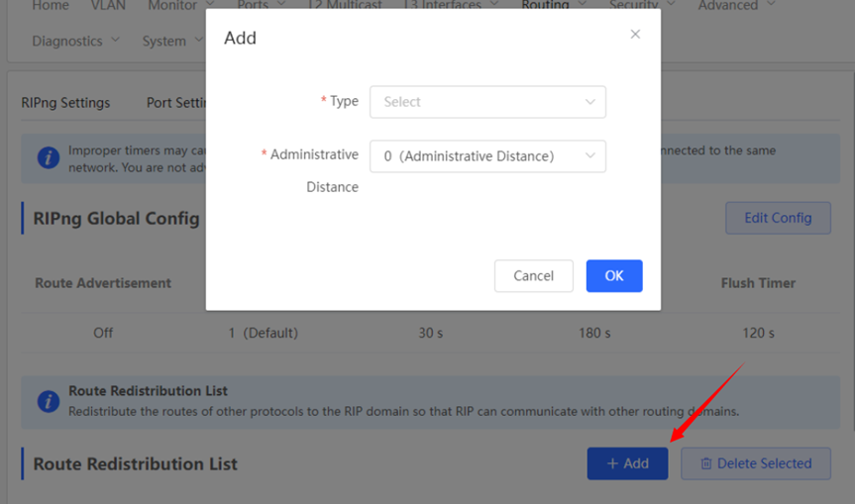Click the info icon beside timers warning
The width and height of the screenshot is (855, 504).
pos(48,158)
